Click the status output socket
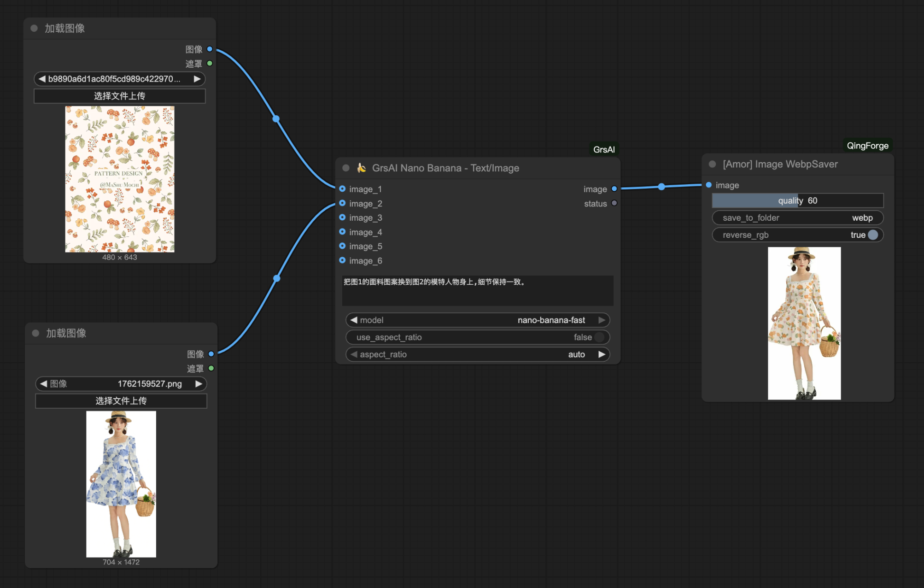 (x=614, y=203)
